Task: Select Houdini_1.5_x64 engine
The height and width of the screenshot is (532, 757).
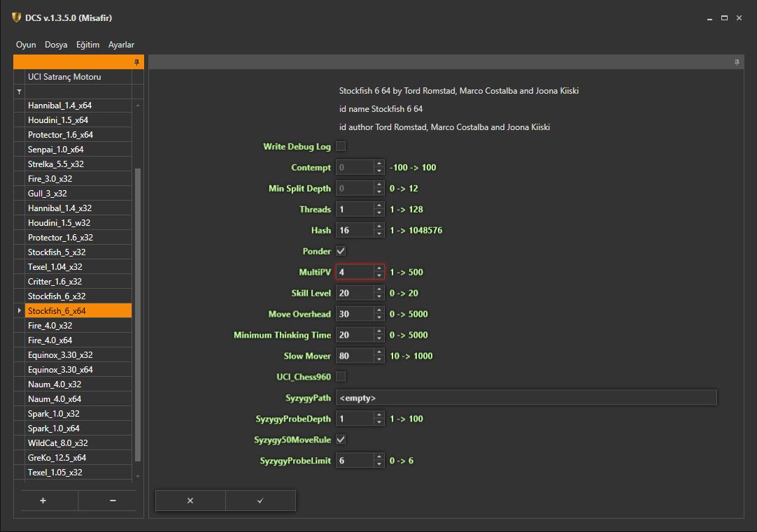Action: click(78, 120)
